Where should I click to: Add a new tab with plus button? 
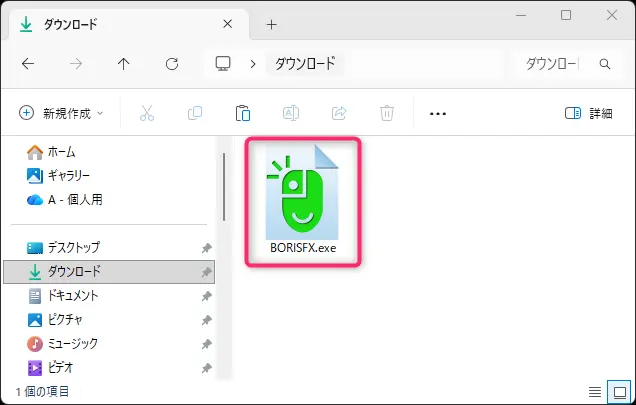[271, 25]
